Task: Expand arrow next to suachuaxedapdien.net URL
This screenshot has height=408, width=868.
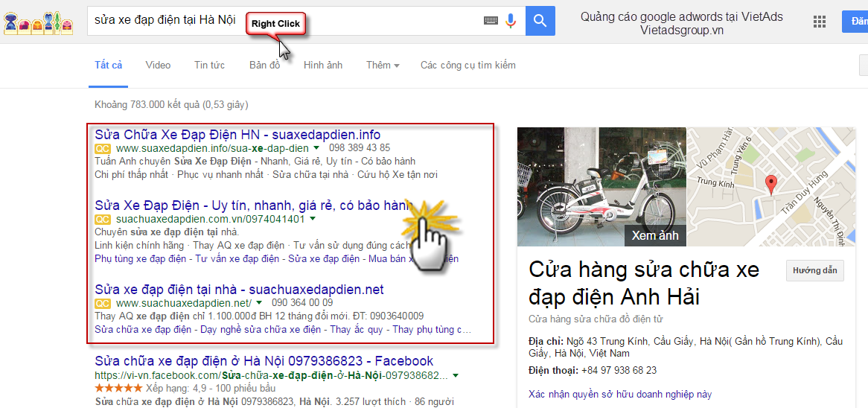Action: (x=258, y=303)
